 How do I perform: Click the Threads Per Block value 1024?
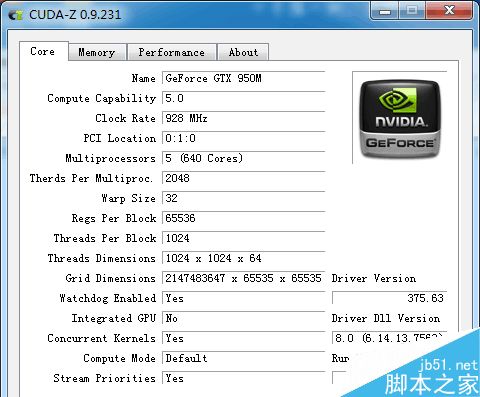click(244, 239)
